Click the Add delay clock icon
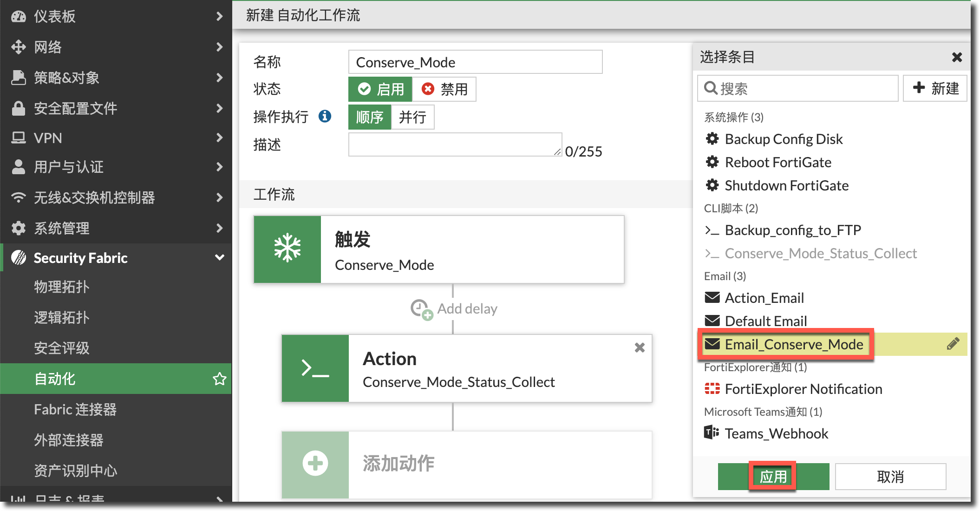Screen dimensions: 980x511 pyautogui.click(x=421, y=309)
